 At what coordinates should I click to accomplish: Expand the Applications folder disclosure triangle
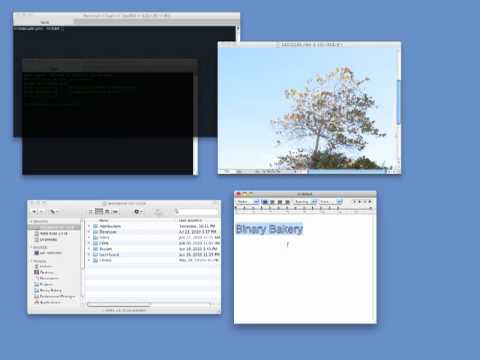[x=89, y=226]
